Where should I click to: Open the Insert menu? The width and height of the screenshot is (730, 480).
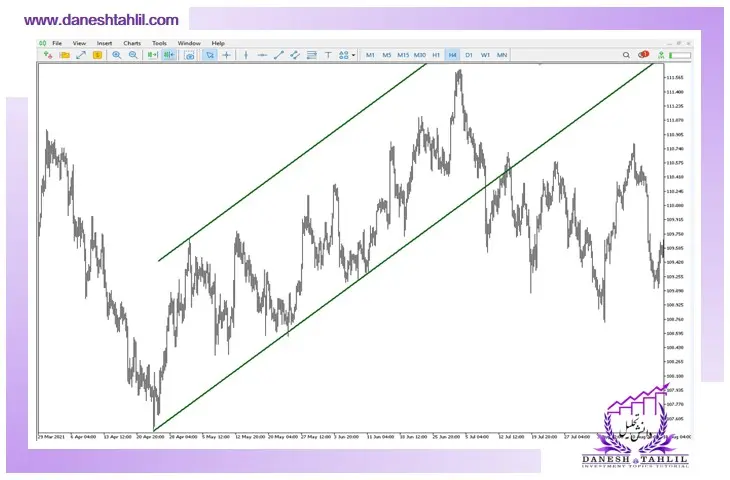click(x=105, y=44)
